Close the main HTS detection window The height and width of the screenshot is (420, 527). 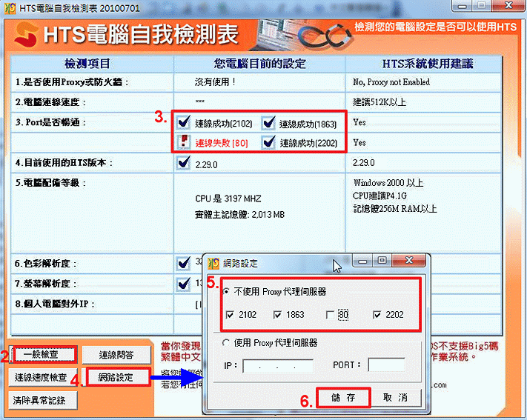pos(508,6)
